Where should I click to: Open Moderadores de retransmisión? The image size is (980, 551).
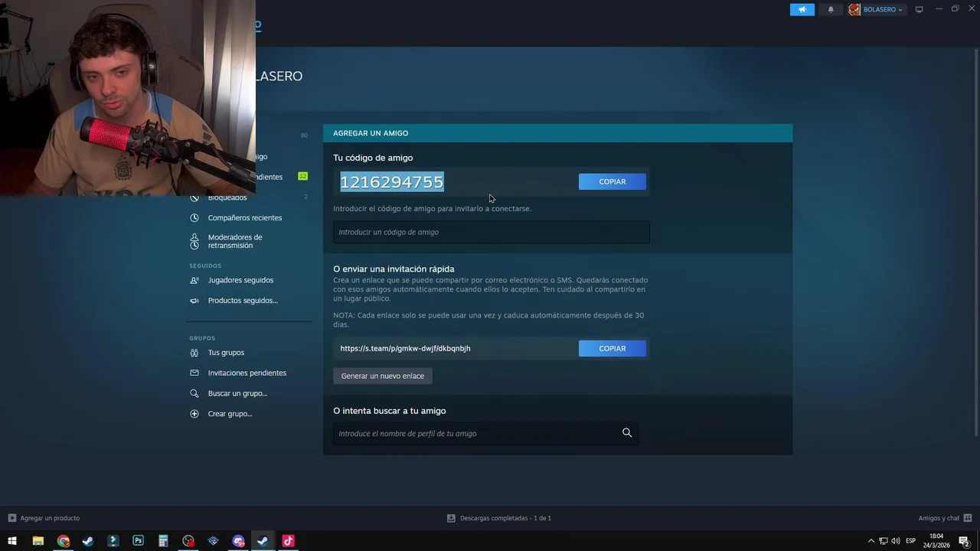234,241
